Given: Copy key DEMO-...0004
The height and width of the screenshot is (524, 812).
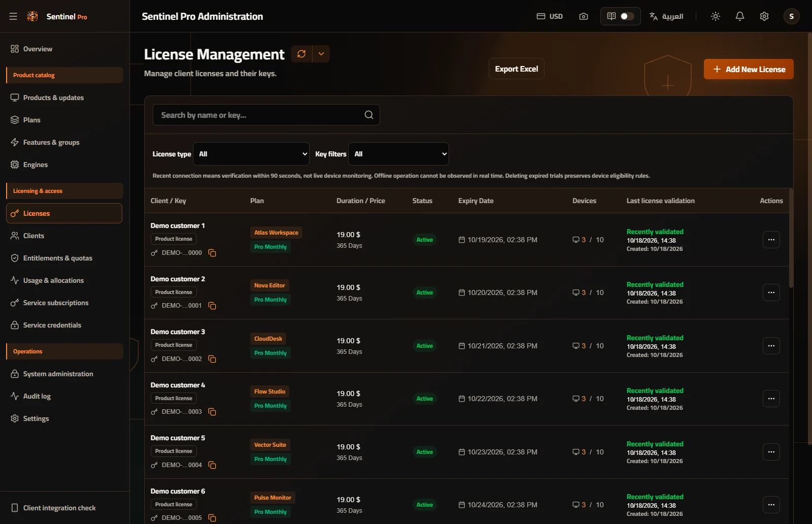Looking at the screenshot, I should [x=212, y=465].
